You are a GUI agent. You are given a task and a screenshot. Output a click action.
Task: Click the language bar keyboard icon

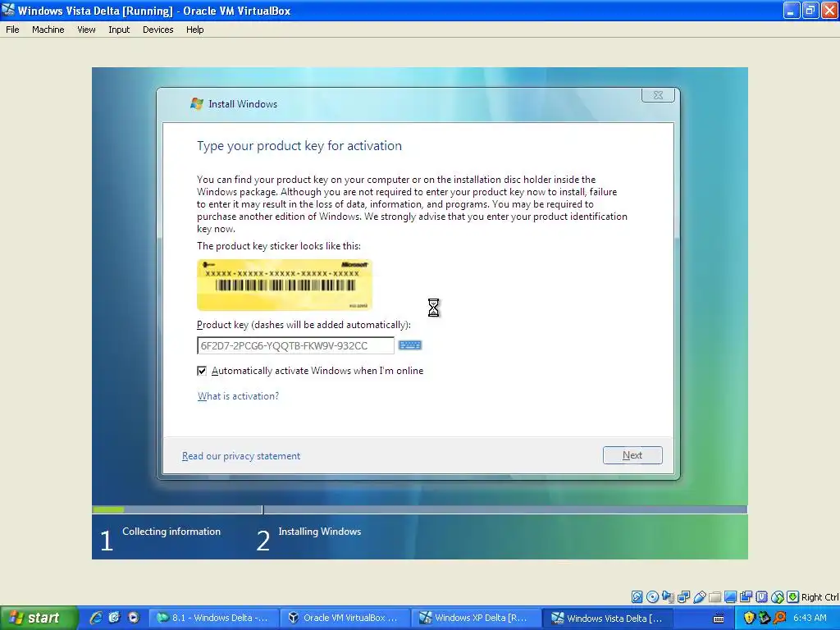tap(719, 619)
